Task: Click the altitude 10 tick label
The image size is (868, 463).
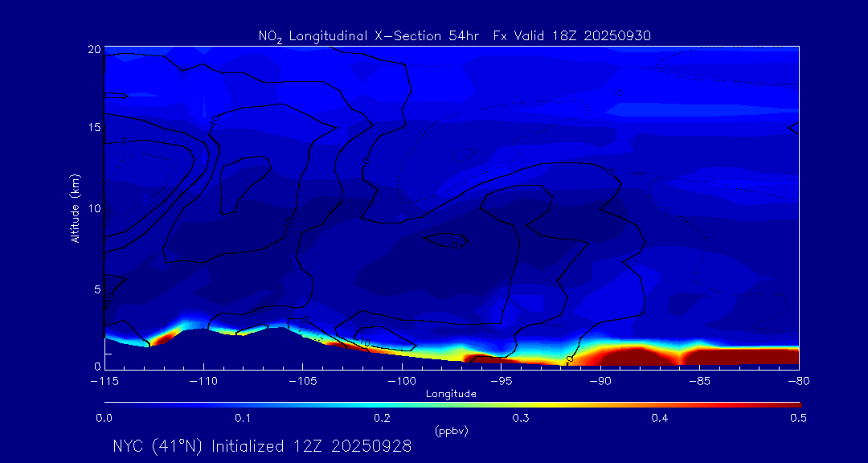Action: pos(95,208)
